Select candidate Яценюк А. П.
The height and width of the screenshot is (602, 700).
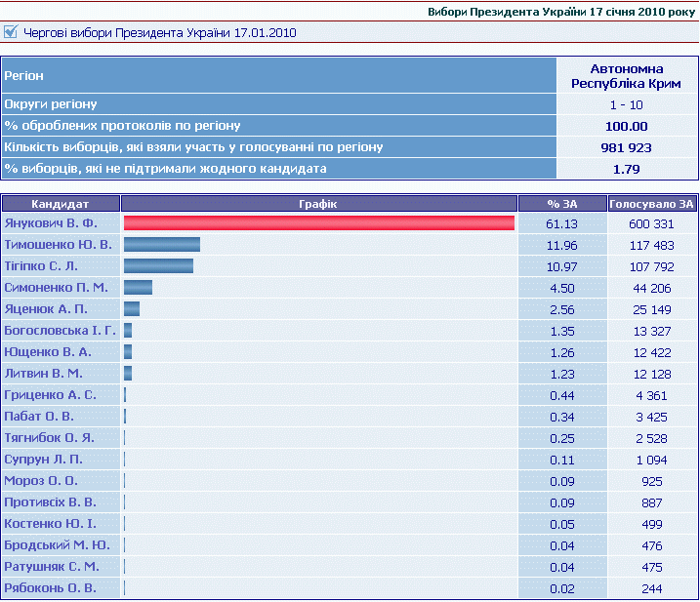point(46,309)
